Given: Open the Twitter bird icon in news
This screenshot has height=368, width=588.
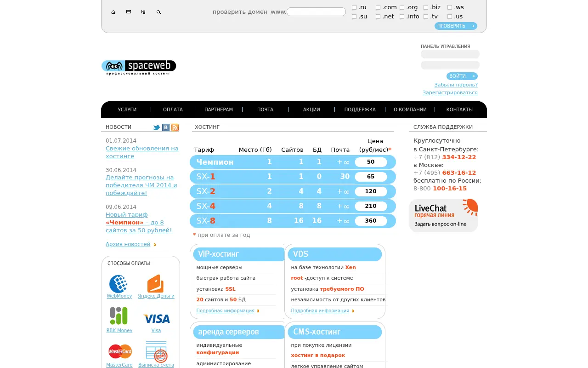Looking at the screenshot, I should click(157, 127).
